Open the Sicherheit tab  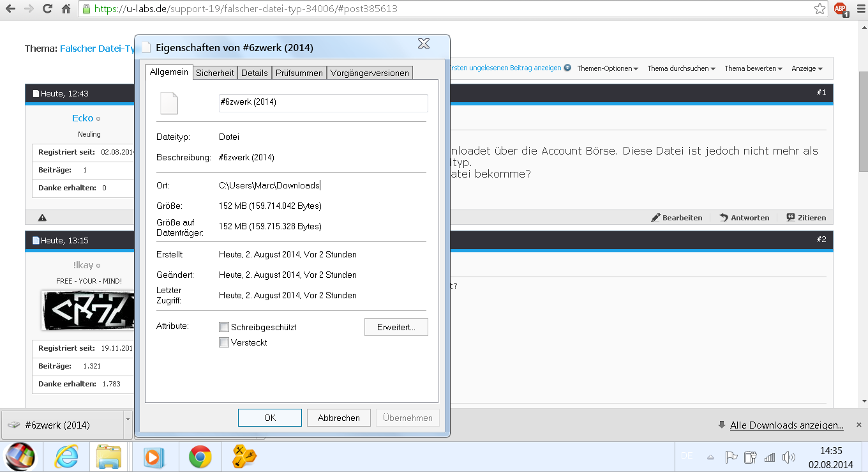click(214, 73)
